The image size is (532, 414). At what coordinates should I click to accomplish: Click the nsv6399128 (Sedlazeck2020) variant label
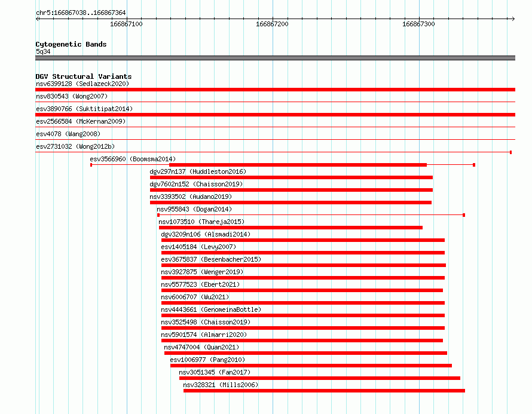(x=82, y=84)
